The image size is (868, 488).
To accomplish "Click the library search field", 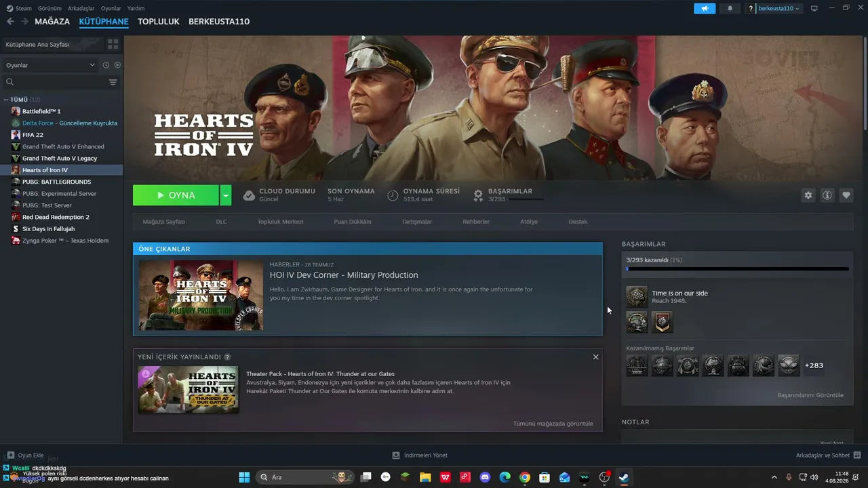I will tap(54, 82).
